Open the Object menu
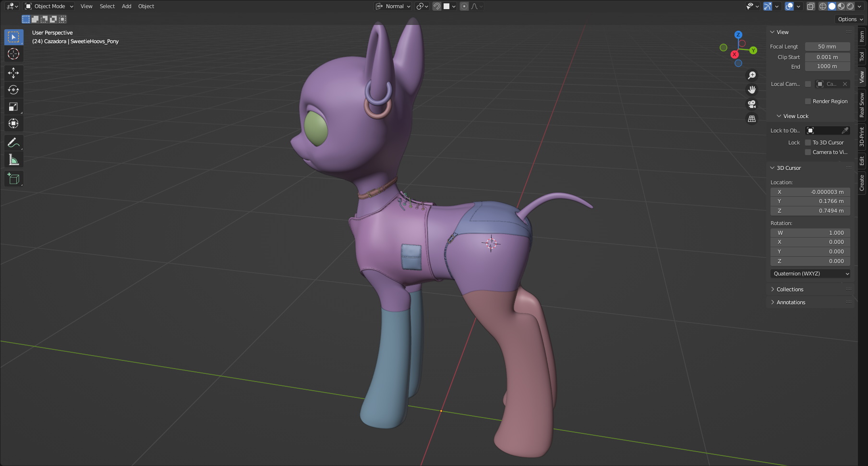The width and height of the screenshot is (868, 466). [146, 6]
